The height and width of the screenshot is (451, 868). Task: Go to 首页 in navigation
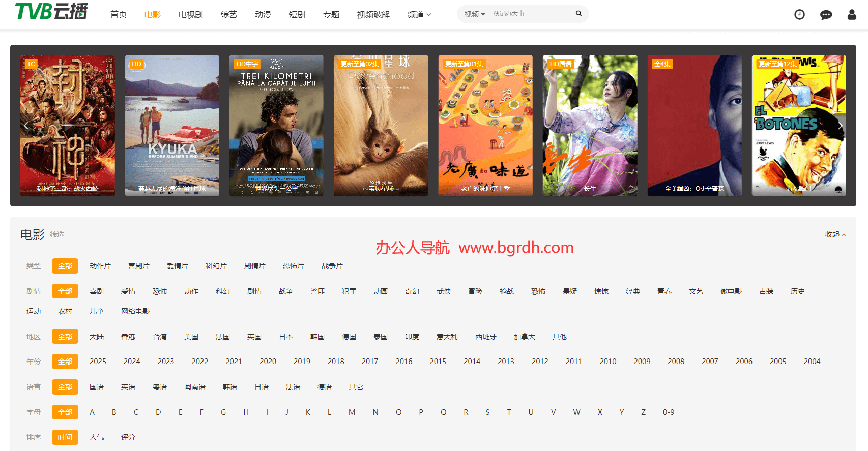(119, 15)
